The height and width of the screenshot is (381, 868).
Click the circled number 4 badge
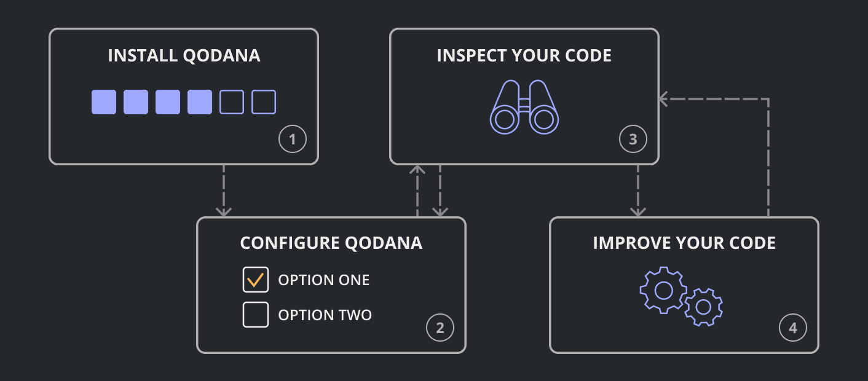coord(793,328)
